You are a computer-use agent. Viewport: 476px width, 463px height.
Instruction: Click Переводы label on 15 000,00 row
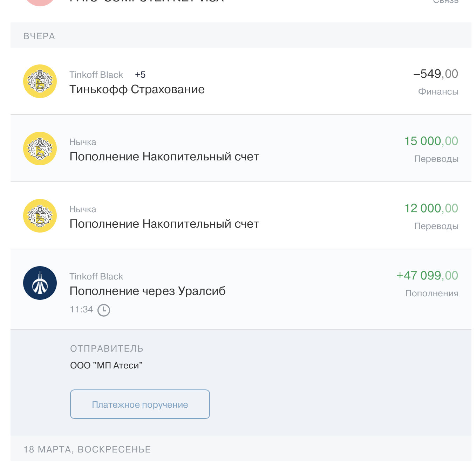coord(436,159)
